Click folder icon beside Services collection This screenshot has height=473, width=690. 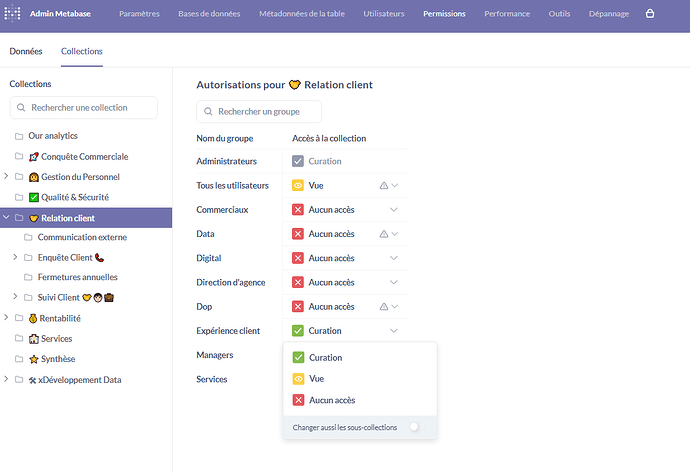pos(19,338)
